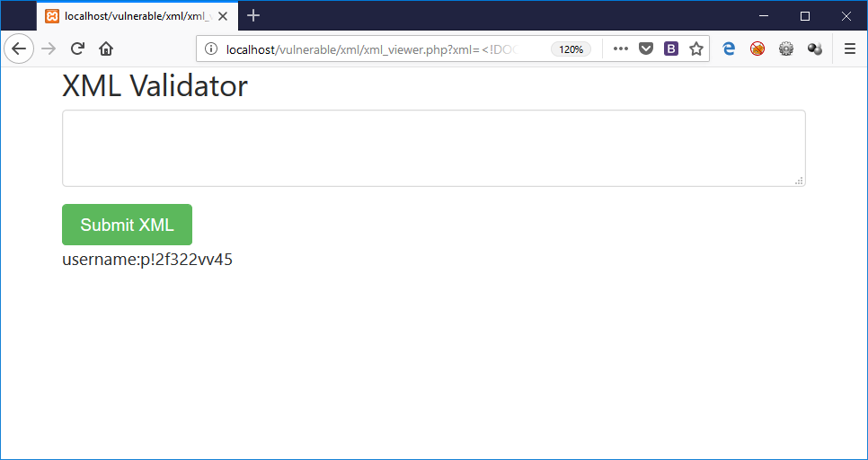Open the page actions three-dots menu
The image size is (868, 460).
pyautogui.click(x=621, y=49)
